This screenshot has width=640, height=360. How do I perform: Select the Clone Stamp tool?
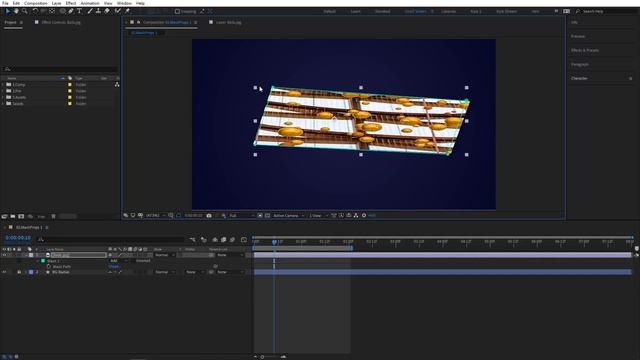(x=98, y=11)
